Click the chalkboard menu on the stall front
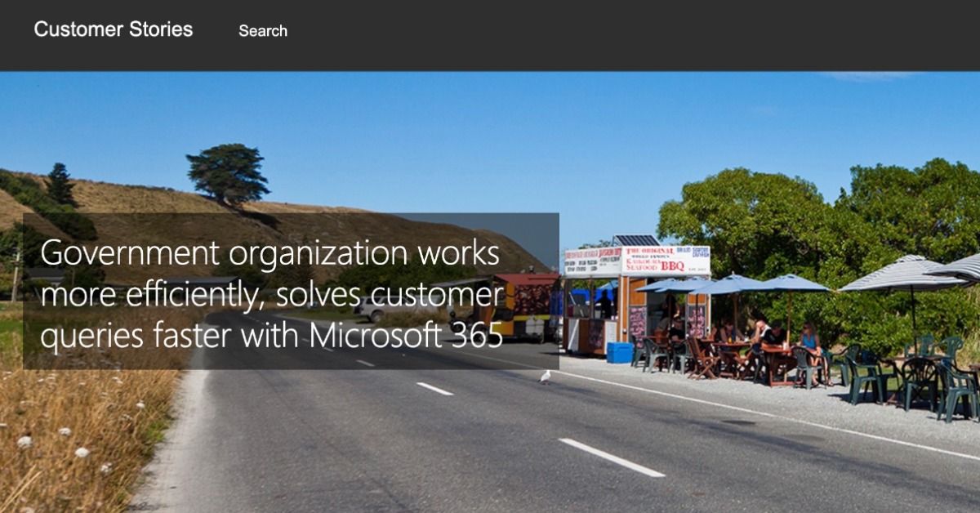Viewport: 980px width, 513px height. point(637,323)
